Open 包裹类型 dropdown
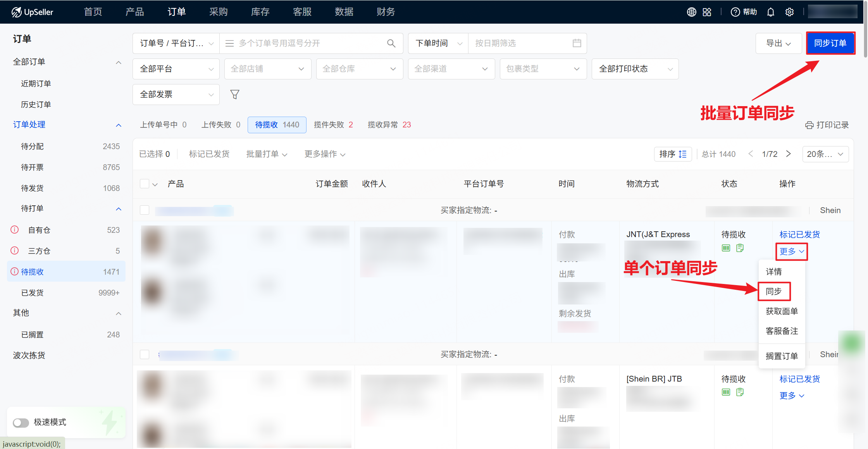Image resolution: width=868 pixels, height=449 pixels. point(543,69)
